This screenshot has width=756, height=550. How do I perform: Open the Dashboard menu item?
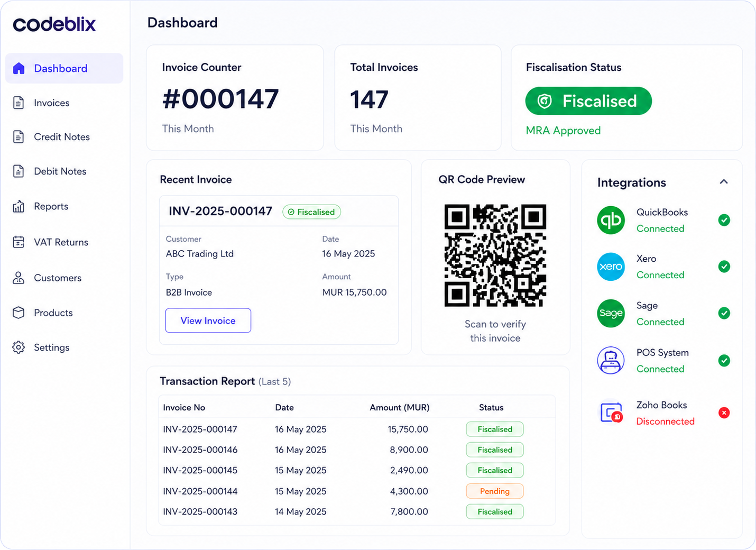pos(64,68)
